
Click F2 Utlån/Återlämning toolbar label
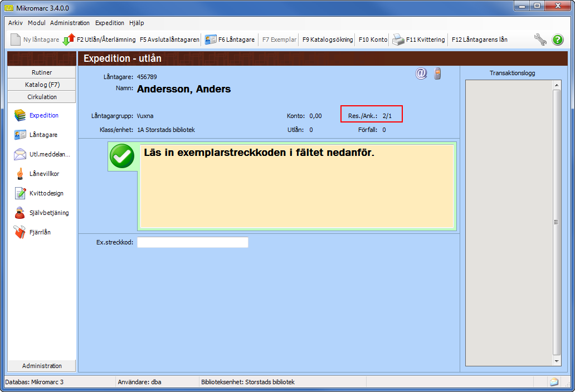(x=106, y=40)
